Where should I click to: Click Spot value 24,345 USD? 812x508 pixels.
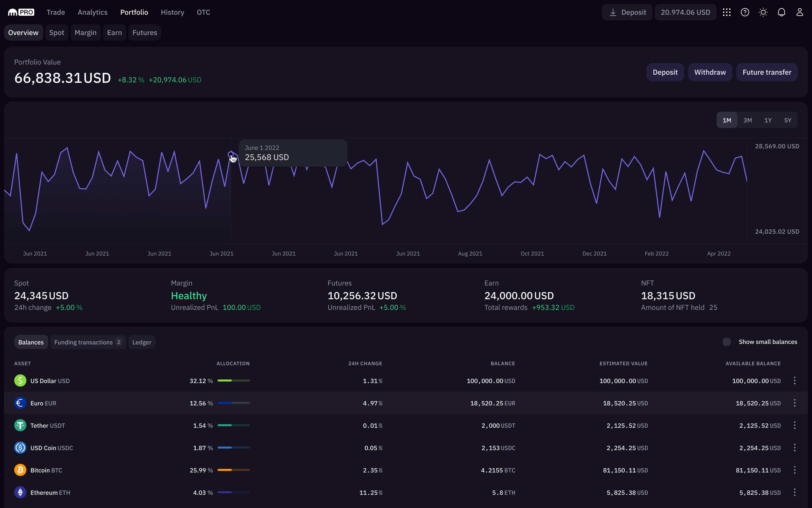[x=41, y=296]
